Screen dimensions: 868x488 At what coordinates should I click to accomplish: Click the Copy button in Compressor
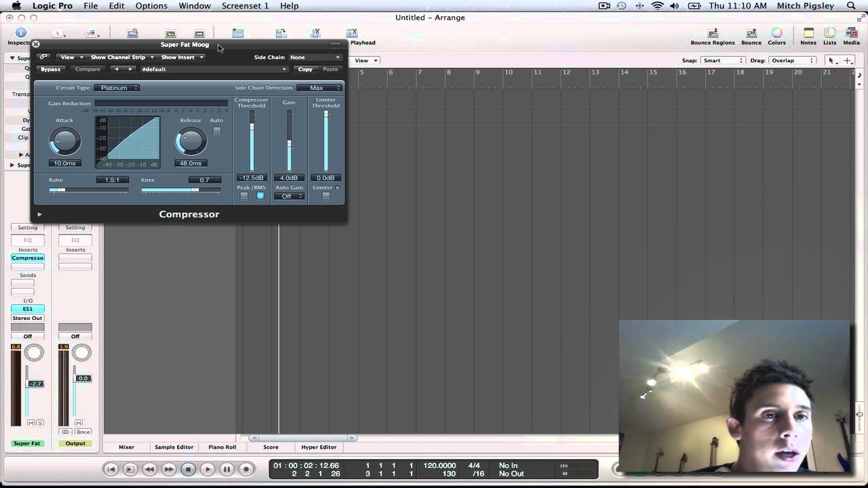pyautogui.click(x=305, y=69)
